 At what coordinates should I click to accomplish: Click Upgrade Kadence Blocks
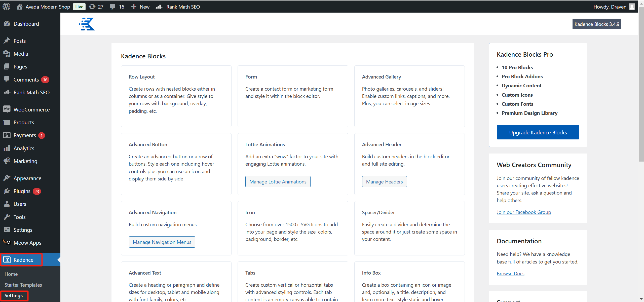coord(538,132)
